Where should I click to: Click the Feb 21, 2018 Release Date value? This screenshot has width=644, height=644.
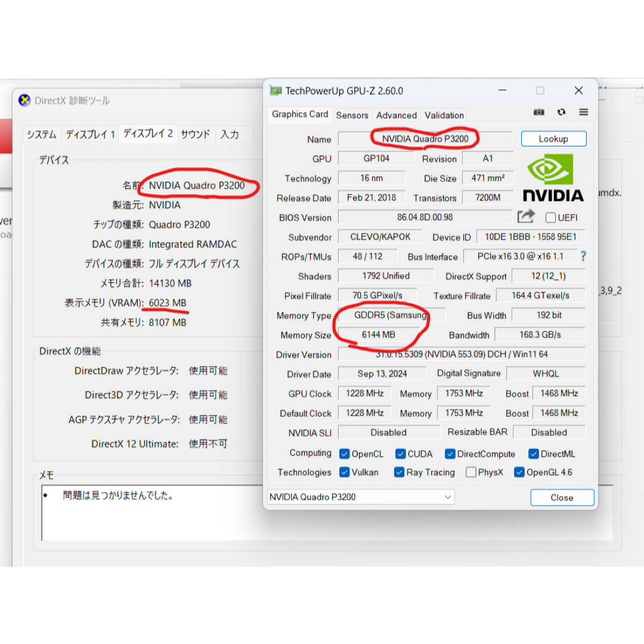coord(371,197)
